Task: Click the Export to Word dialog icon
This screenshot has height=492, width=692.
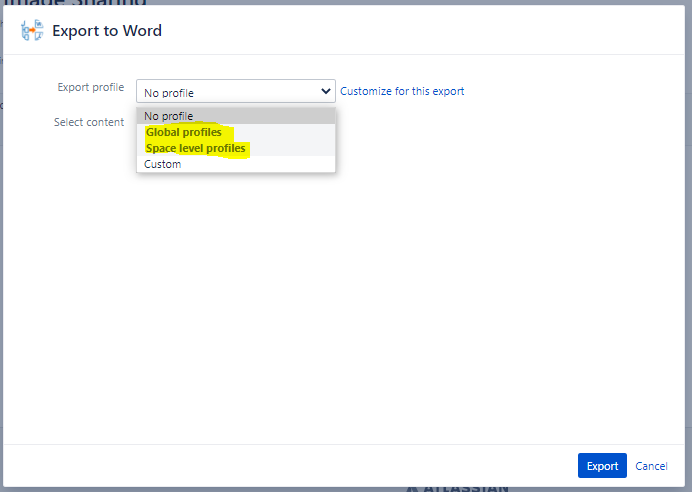Action: (32, 30)
